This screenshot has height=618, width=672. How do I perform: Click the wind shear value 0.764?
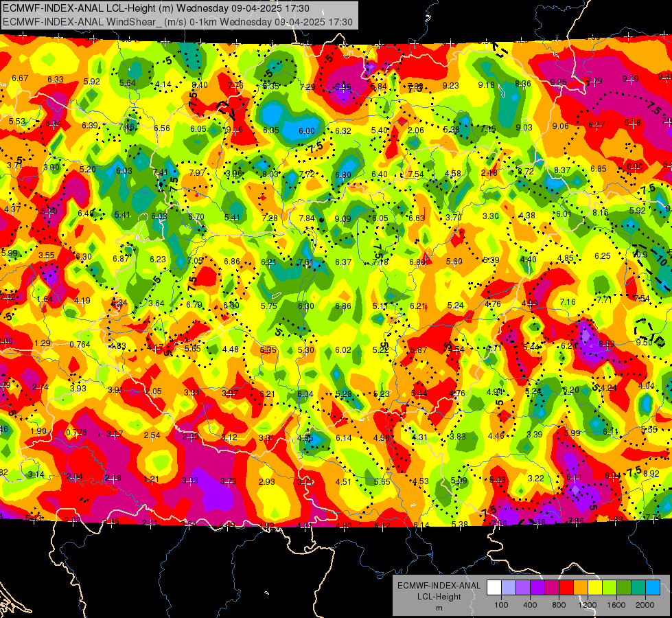[80, 345]
